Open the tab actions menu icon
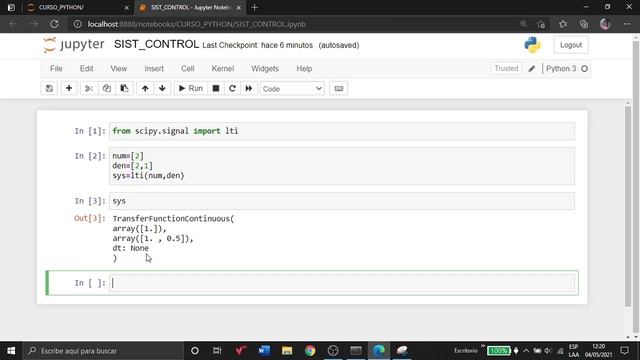 pos(11,7)
